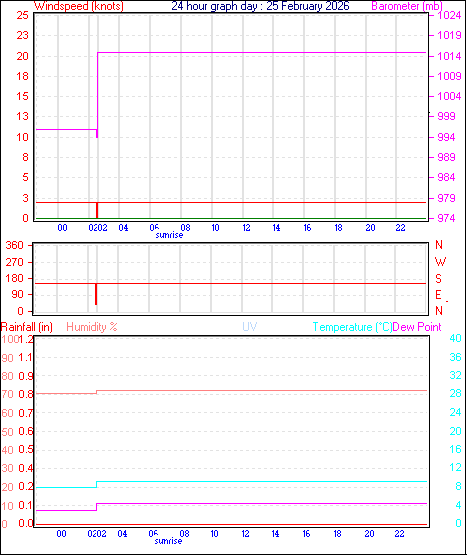This screenshot has width=467, height=559.
Task: Click the '0202' time label under the bottom graph
Action: coord(97,534)
